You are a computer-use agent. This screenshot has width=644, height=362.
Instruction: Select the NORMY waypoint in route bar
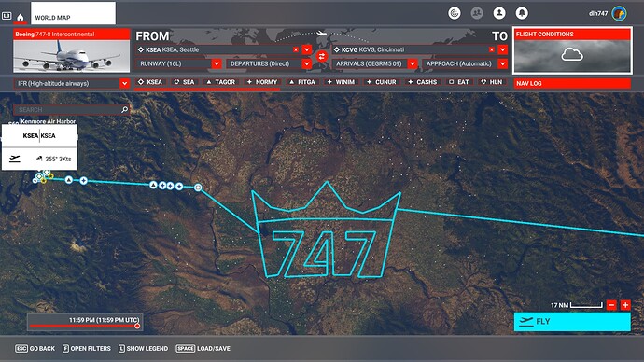pyautogui.click(x=261, y=82)
